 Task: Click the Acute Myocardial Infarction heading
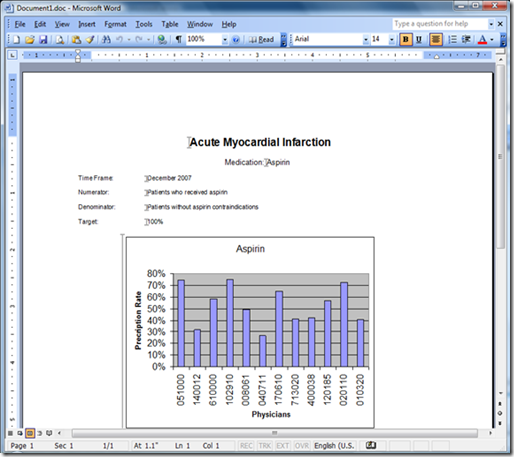point(260,142)
